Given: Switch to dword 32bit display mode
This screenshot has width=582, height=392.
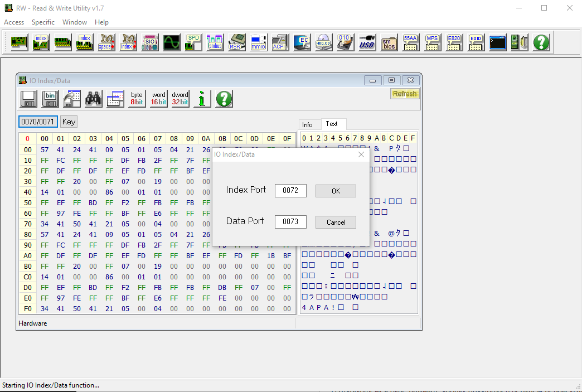Looking at the screenshot, I should point(180,99).
